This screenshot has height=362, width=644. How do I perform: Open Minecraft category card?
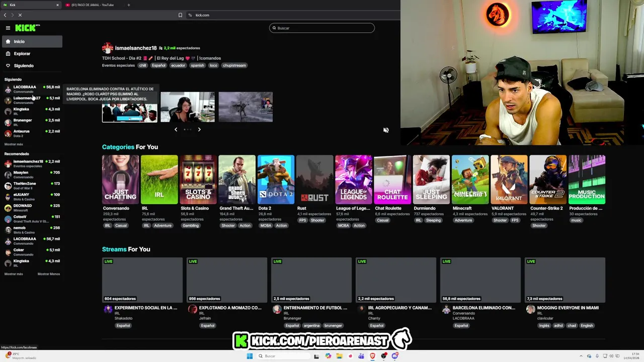pyautogui.click(x=470, y=179)
